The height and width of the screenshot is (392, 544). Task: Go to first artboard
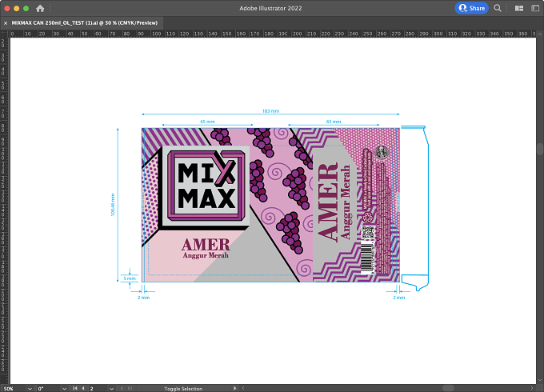[x=75, y=389]
